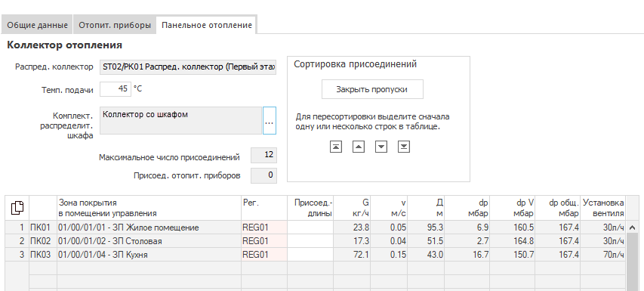
Task: Click the Распред. коллектор field
Action: (188, 67)
